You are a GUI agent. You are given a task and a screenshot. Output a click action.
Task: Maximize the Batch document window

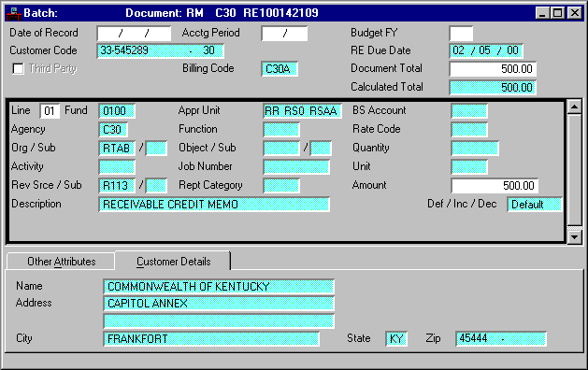pos(558,13)
